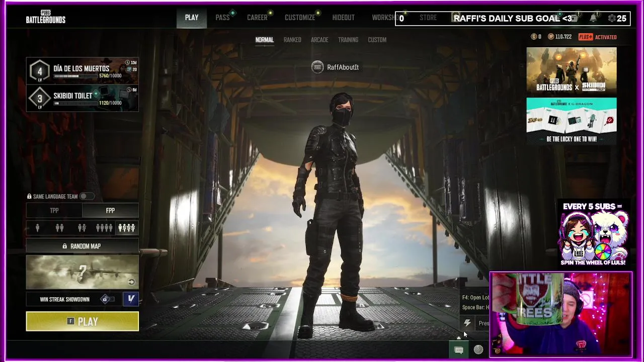Click the lightning bolt quick icon
This screenshot has width=644, height=362.
point(467,323)
